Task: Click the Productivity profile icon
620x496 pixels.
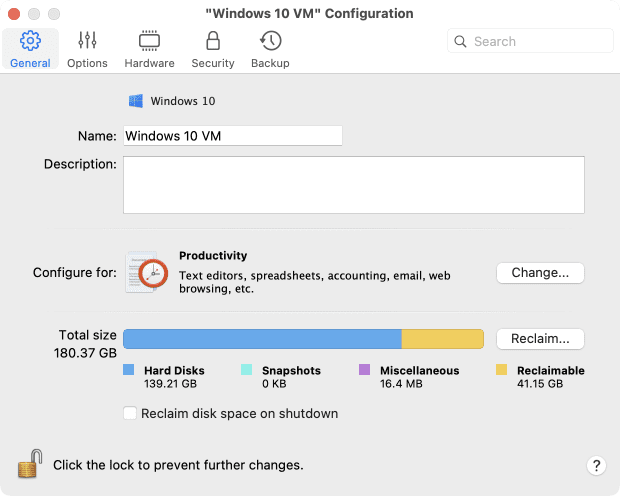Action: (x=148, y=272)
